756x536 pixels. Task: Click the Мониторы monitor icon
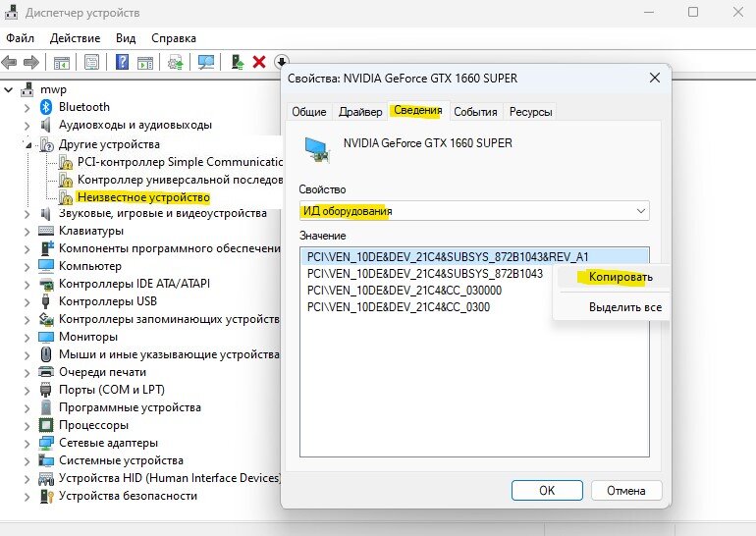click(x=46, y=337)
